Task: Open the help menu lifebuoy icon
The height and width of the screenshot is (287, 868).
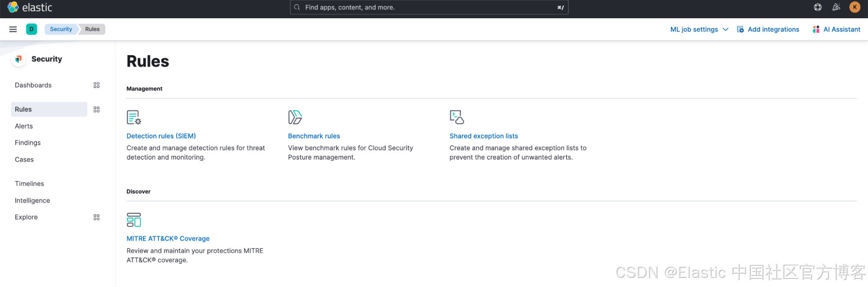Action: [818, 7]
